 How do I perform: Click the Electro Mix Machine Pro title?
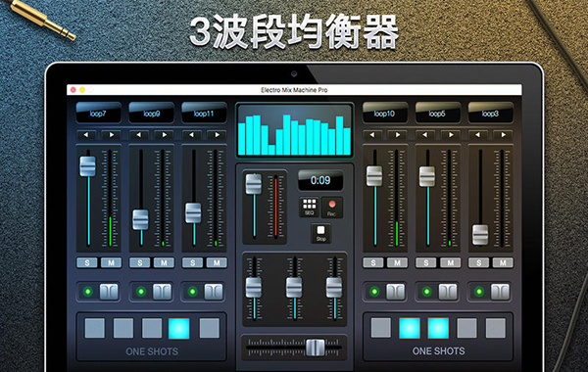coord(294,90)
